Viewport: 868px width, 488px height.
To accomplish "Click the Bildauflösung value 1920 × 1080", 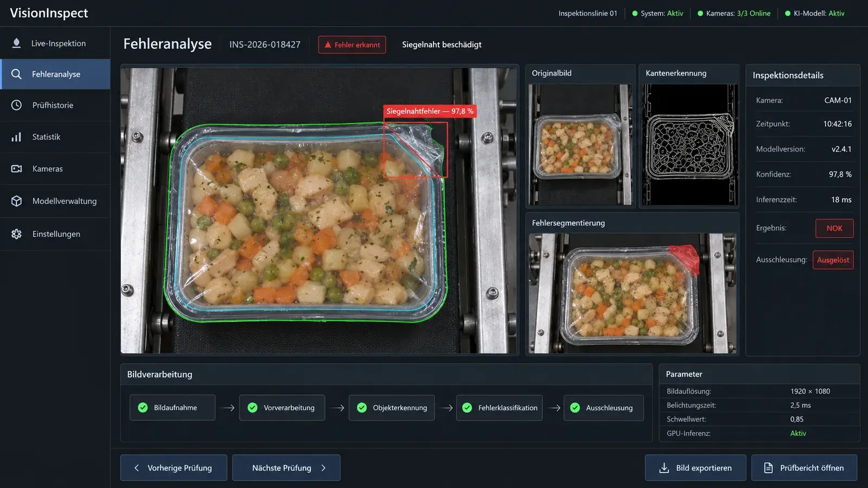I will coord(810,391).
